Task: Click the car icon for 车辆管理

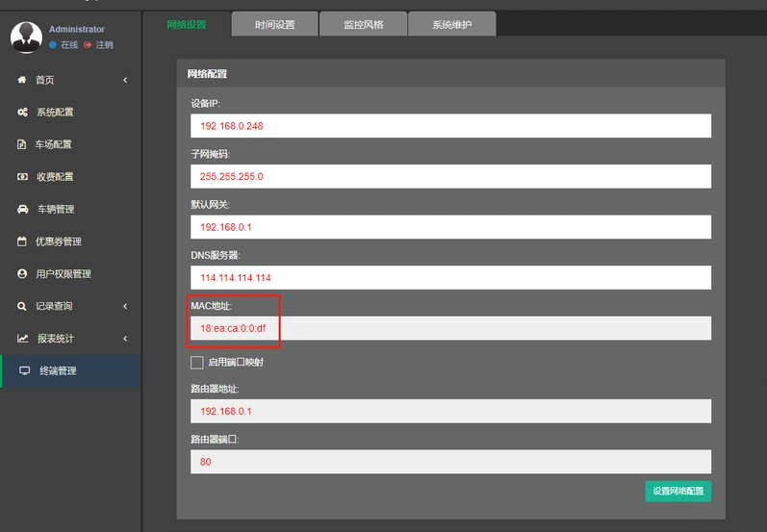Action: click(x=23, y=210)
